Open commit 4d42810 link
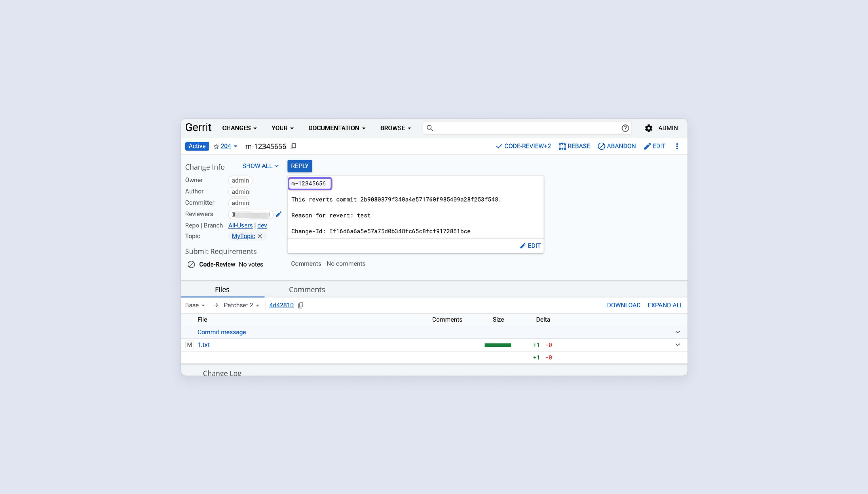868x494 pixels. (x=281, y=305)
